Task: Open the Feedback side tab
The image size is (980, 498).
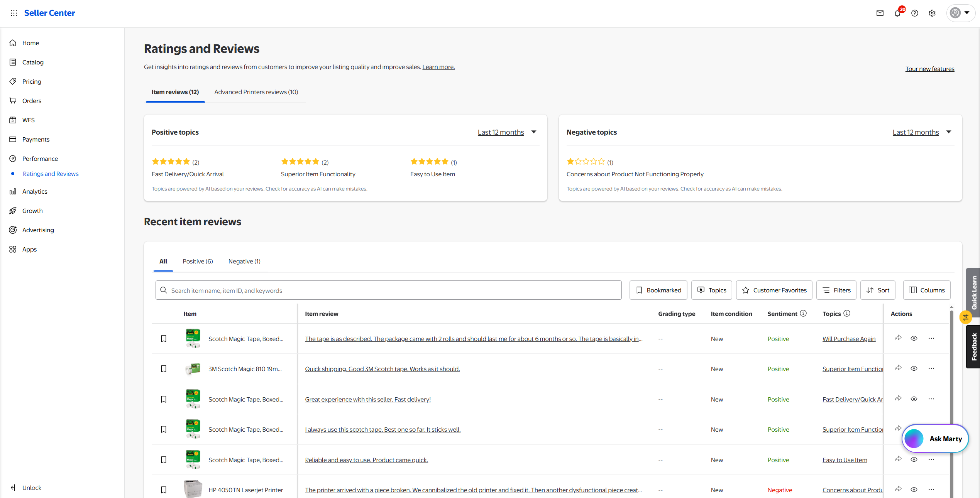Action: [974, 347]
